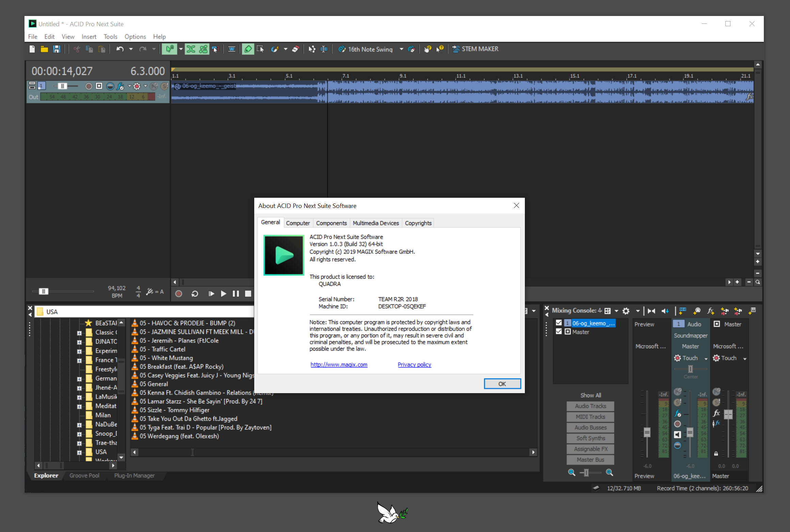
Task: Arm track 1 for record in track header
Action: coord(89,86)
